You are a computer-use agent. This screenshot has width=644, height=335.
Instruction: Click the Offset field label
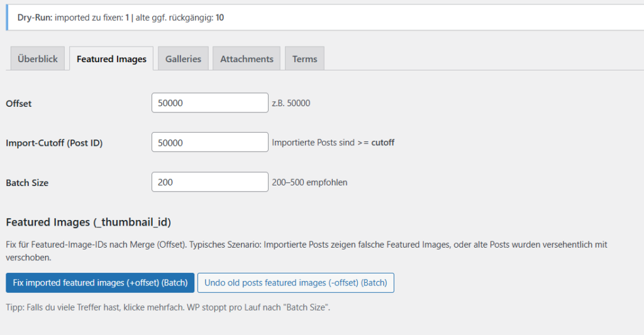click(x=19, y=104)
